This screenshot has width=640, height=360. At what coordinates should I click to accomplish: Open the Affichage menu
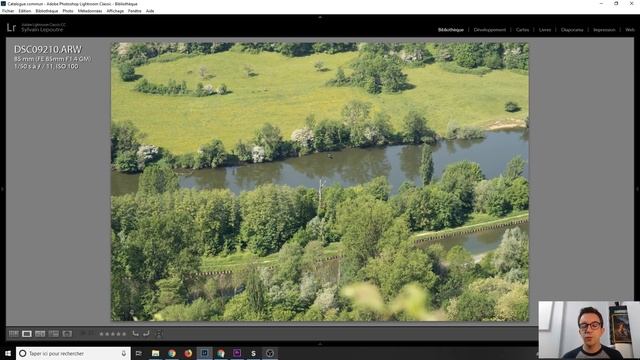click(x=115, y=11)
